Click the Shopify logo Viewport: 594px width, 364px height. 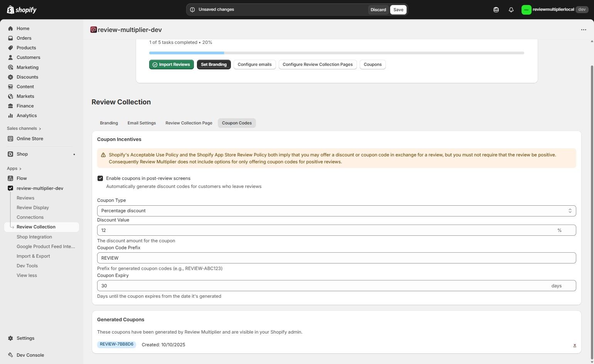point(22,10)
